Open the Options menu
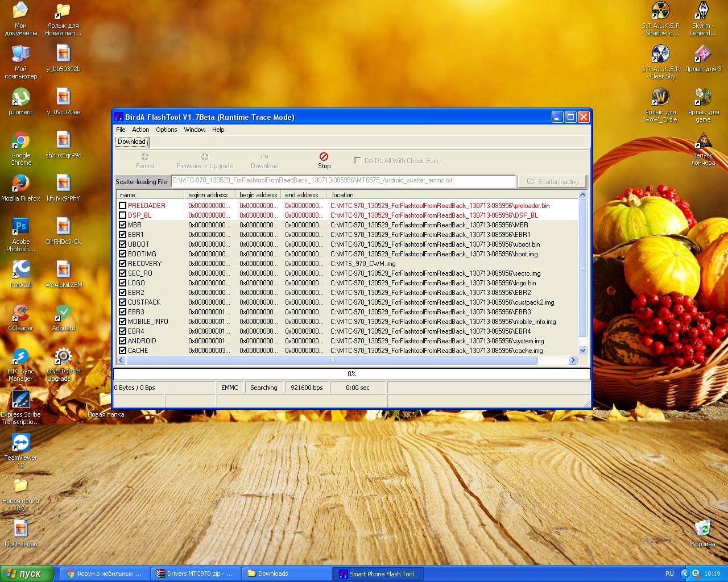Viewport: 728px width, 582px height. pos(166,130)
